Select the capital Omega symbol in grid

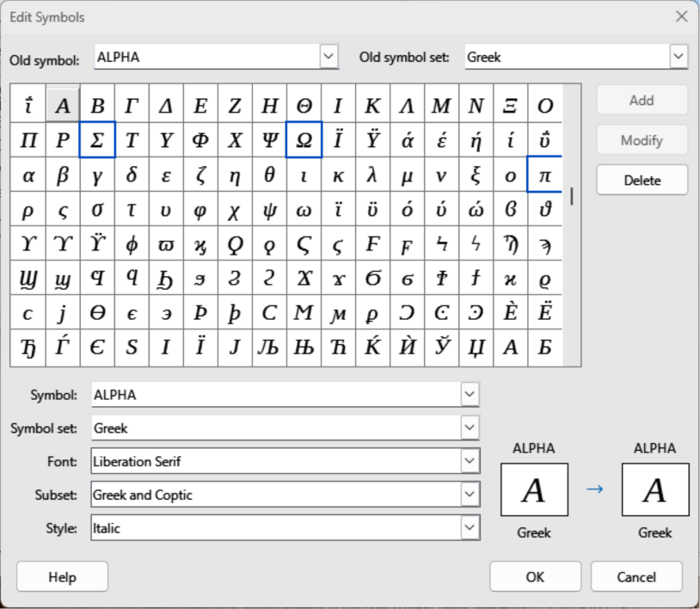pyautogui.click(x=304, y=140)
